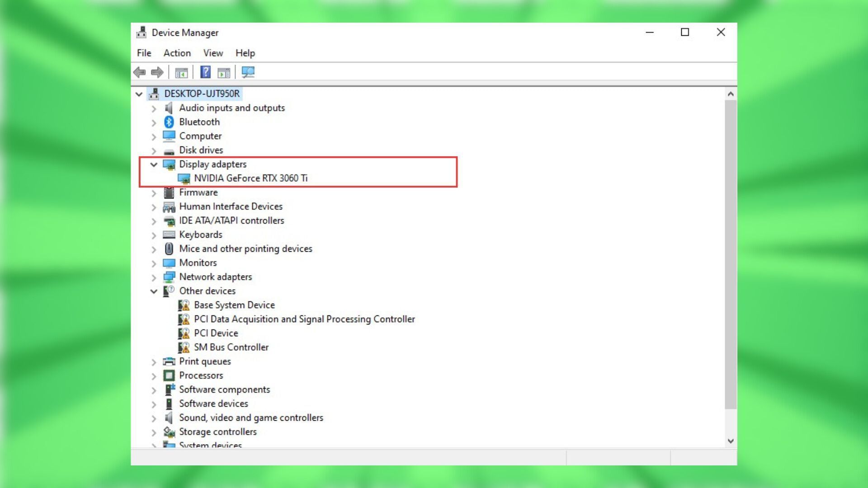Collapse the Display adapters category
Viewport: 868px width, 488px height.
154,164
